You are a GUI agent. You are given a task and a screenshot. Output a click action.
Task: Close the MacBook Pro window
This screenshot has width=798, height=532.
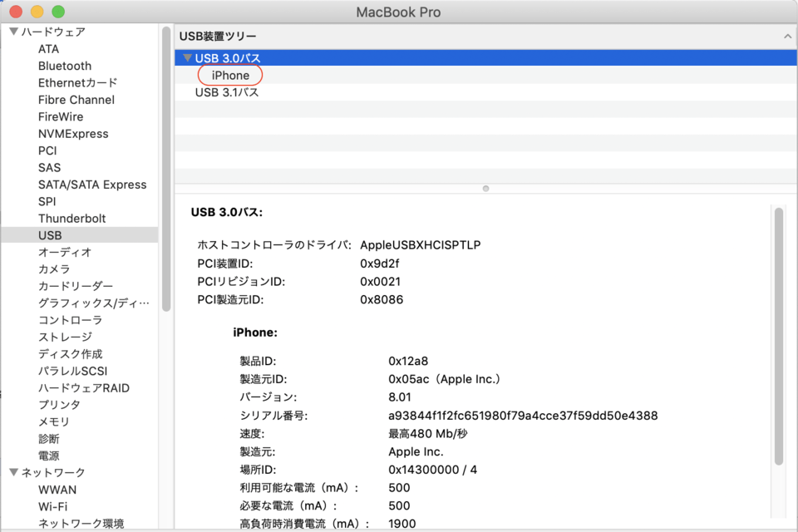(x=16, y=11)
